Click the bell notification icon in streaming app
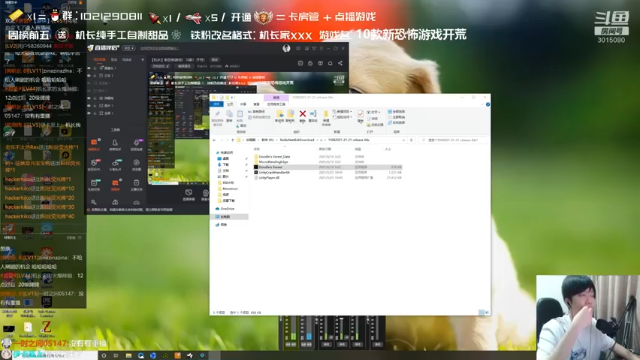Image resolution: width=640 pixels, height=360 pixels. click(330, 63)
